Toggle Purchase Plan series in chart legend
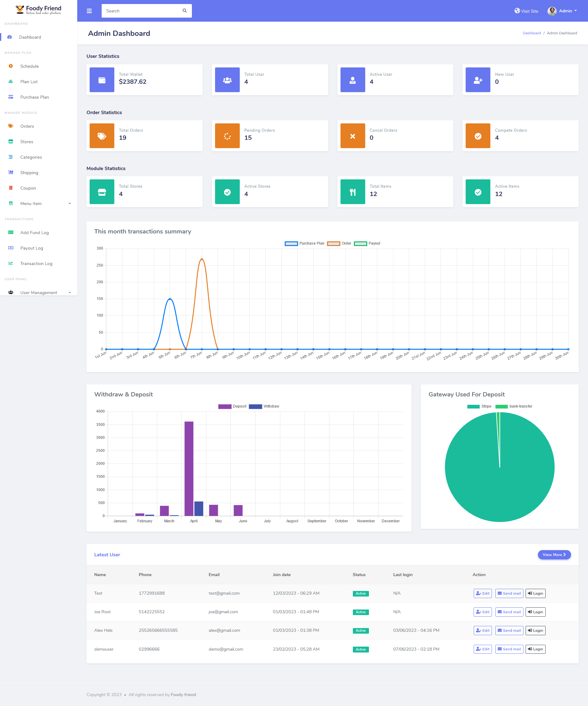588x706 pixels. coord(304,243)
